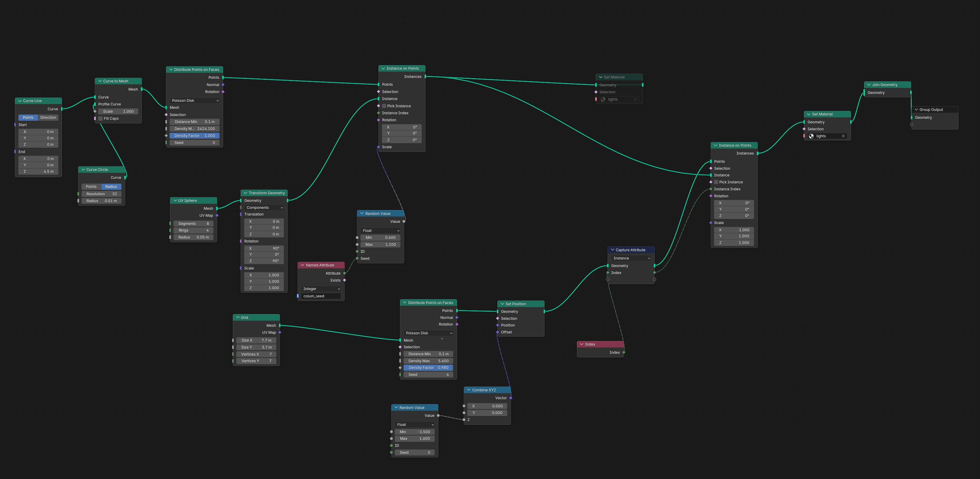Enable Fill Caps checkbox in Curve to Mesh
The height and width of the screenshot is (479, 980).
tap(100, 119)
